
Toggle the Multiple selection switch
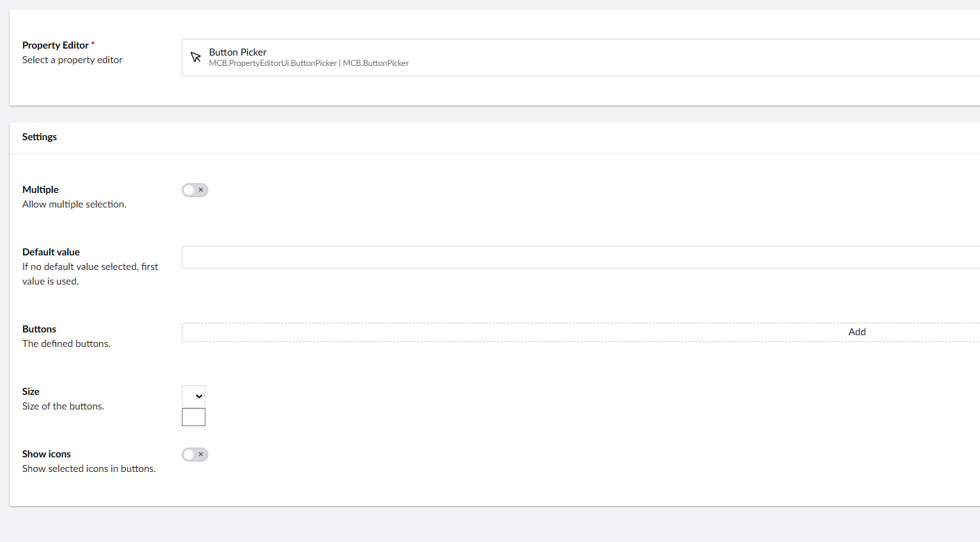[195, 190]
